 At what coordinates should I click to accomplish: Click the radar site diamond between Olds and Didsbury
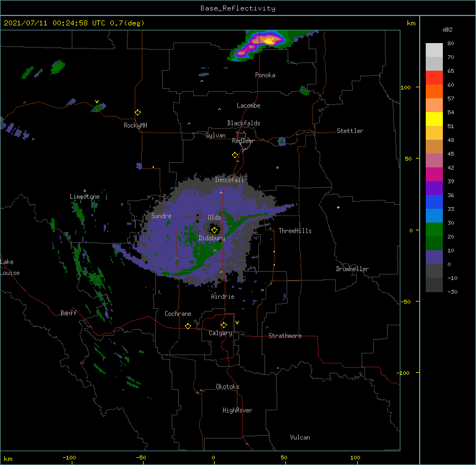pos(214,230)
